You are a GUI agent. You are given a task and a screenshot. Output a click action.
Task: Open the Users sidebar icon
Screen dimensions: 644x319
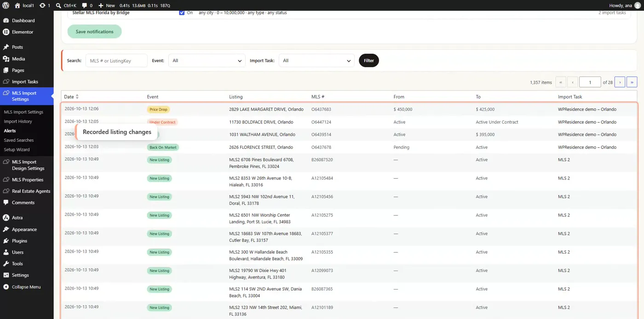pos(6,252)
